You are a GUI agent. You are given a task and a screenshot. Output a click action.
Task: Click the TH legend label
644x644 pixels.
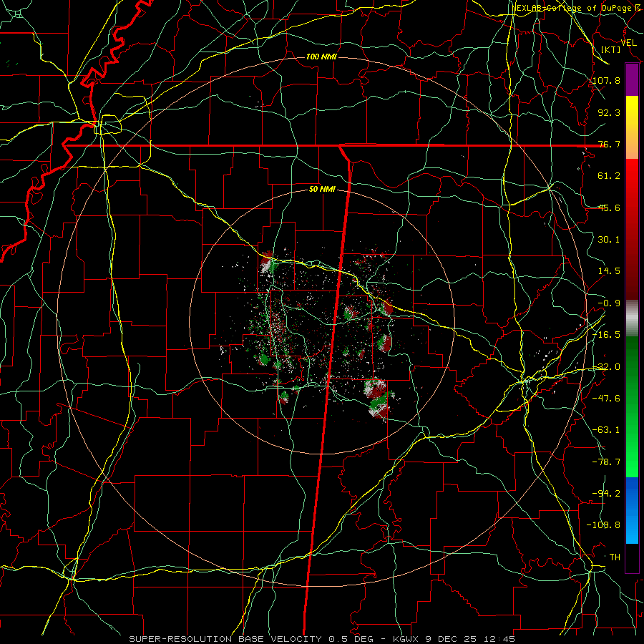(x=615, y=557)
